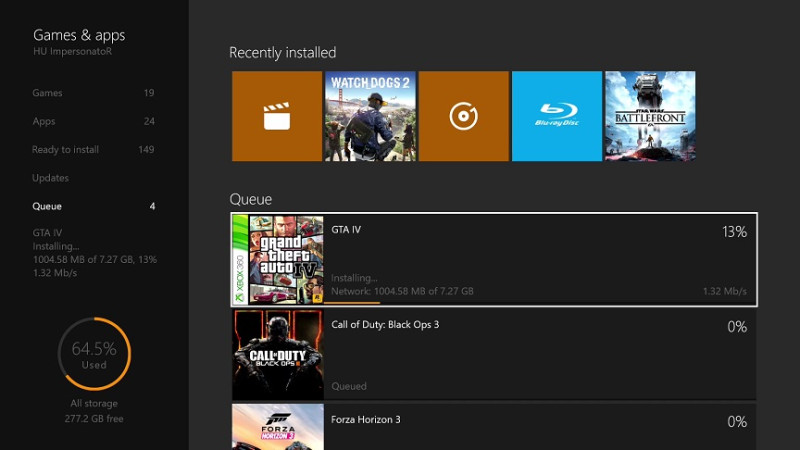Click the 64.5% Used storage ring
This screenshot has height=450, width=800.
tap(94, 354)
